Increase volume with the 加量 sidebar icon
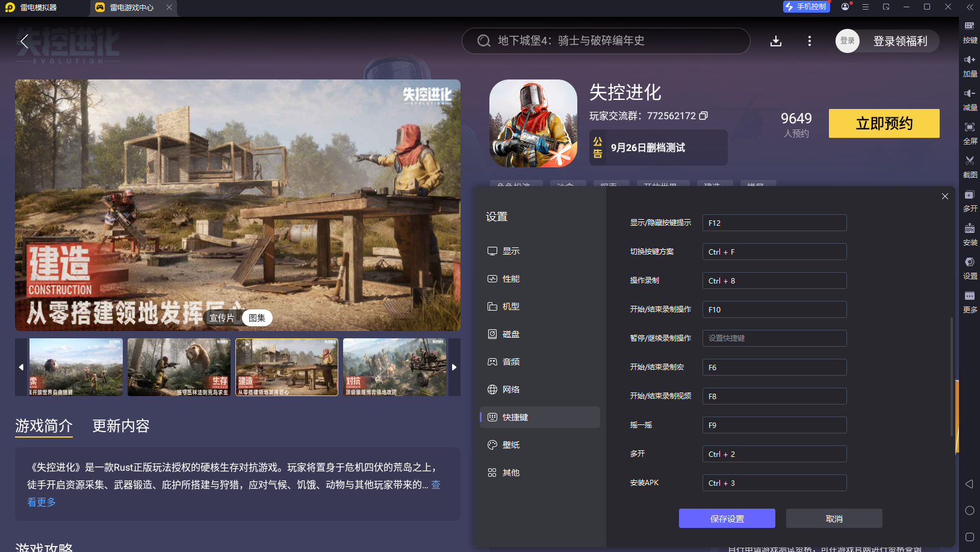The image size is (980, 552). tap(970, 66)
